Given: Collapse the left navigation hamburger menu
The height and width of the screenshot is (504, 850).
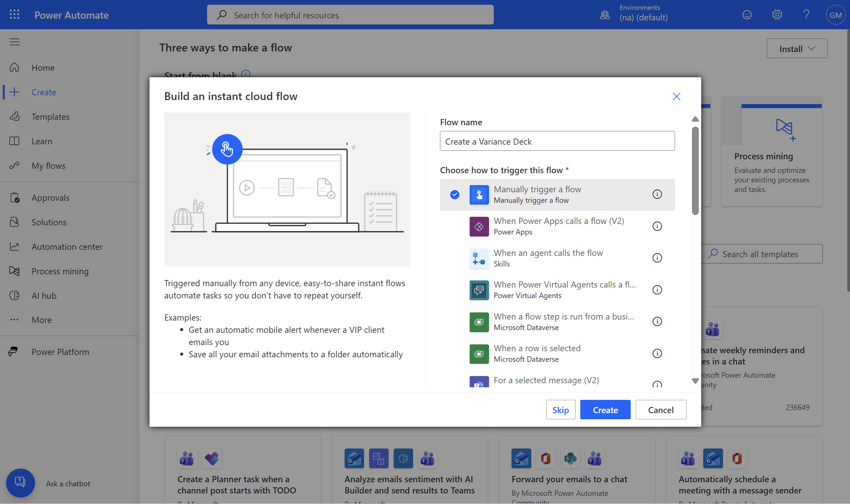Looking at the screenshot, I should click(14, 42).
